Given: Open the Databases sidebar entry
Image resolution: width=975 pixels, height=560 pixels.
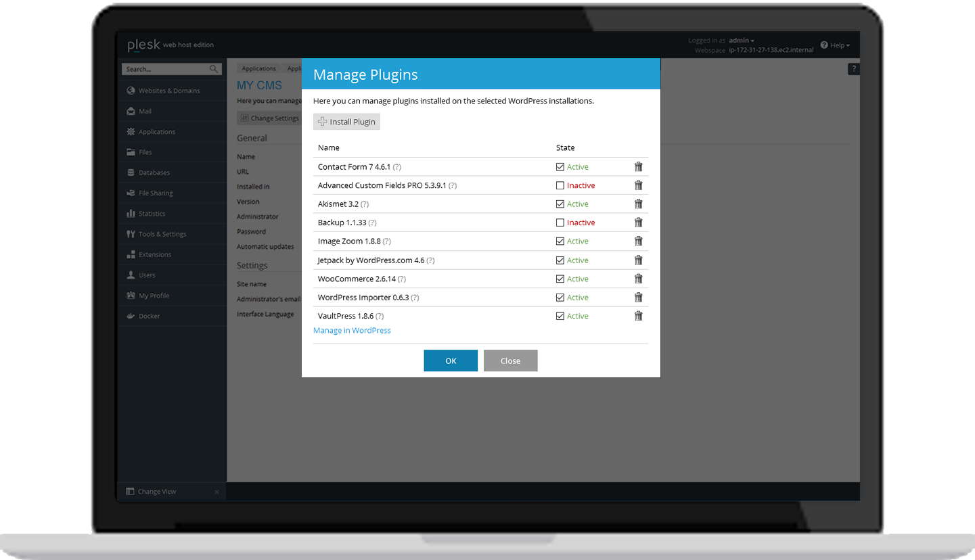Looking at the screenshot, I should tap(172, 172).
